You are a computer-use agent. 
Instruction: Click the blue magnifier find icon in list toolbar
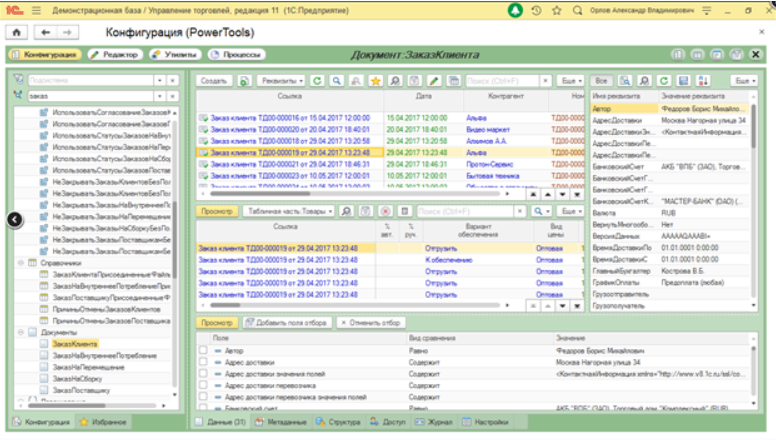[x=337, y=81]
